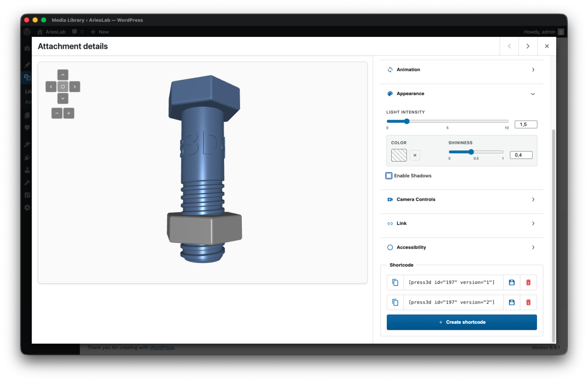The image size is (588, 382).
Task: Click the Light Intensity slider handle
Action: [407, 121]
